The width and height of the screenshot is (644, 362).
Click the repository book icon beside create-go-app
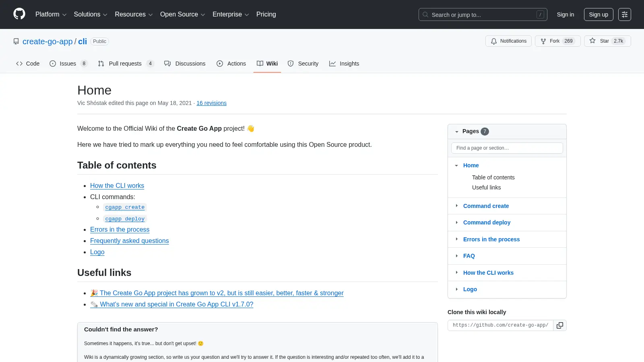16,41
